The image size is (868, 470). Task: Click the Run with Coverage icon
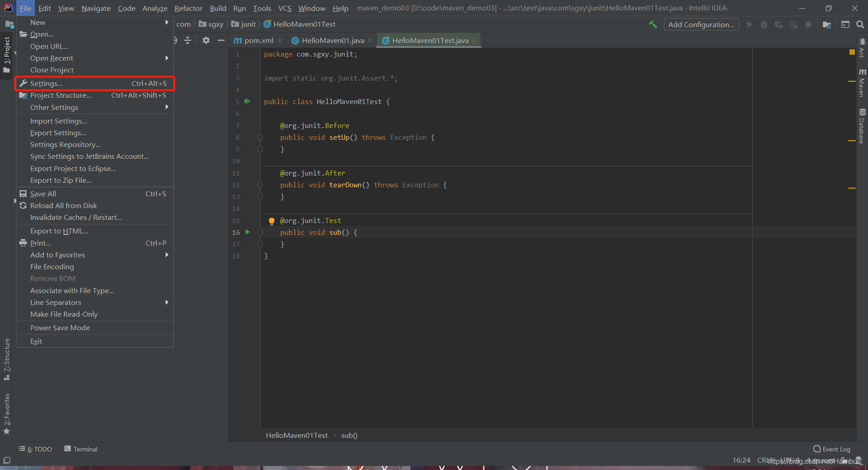click(x=778, y=24)
